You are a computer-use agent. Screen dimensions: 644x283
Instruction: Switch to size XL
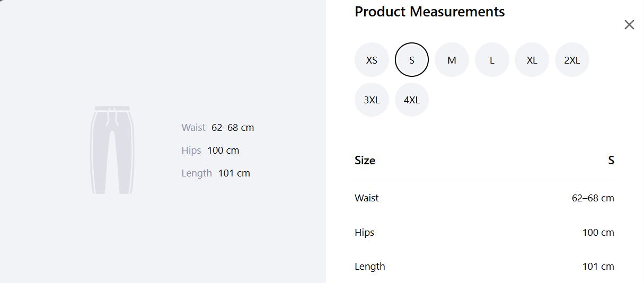(x=532, y=60)
